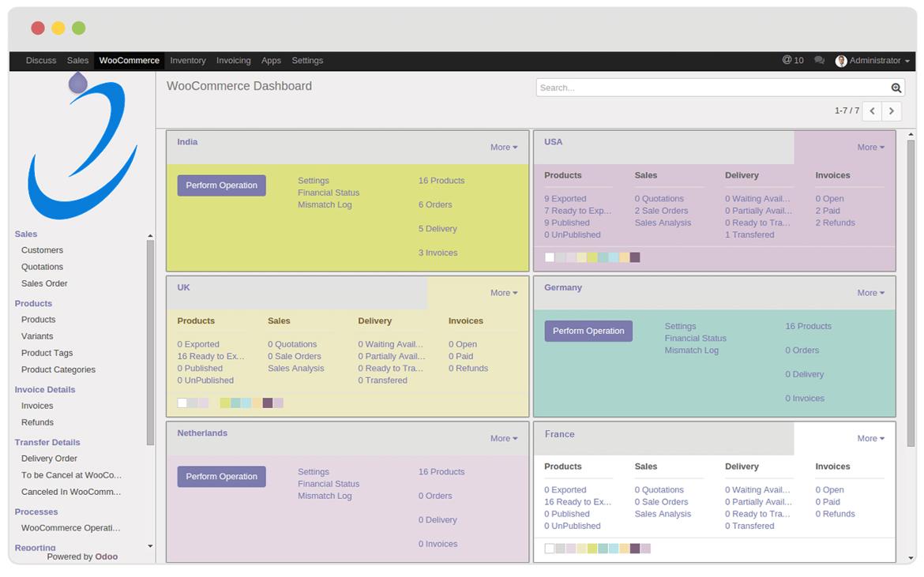Click the blue company logo
Image resolution: width=924 pixels, height=577 pixels.
pos(82,146)
